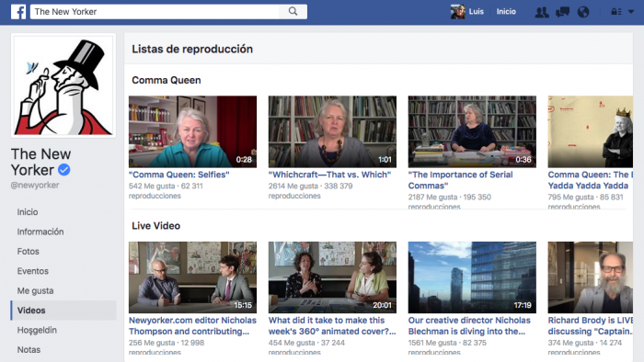644x362 pixels.
Task: Click the search magnifier button
Action: click(x=293, y=11)
